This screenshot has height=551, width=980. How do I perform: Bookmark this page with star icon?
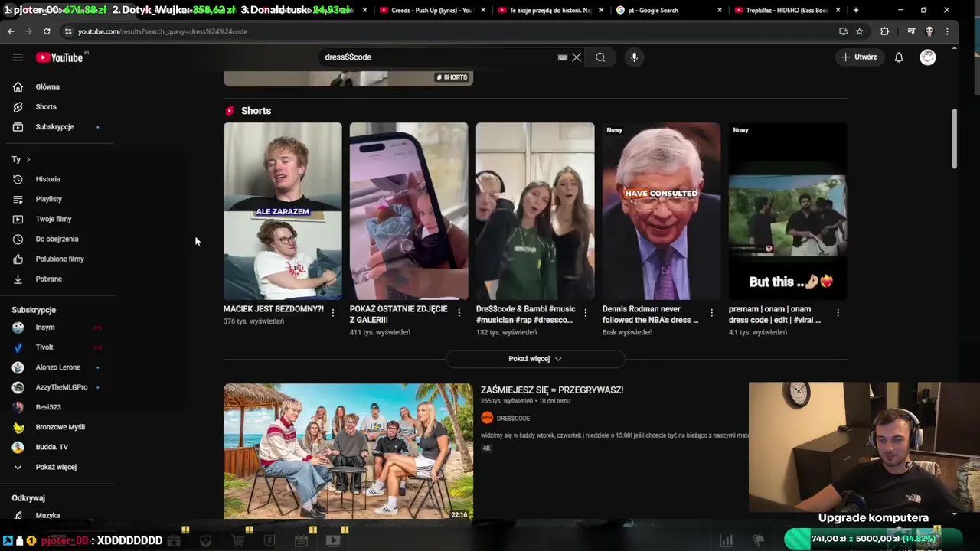tap(860, 31)
